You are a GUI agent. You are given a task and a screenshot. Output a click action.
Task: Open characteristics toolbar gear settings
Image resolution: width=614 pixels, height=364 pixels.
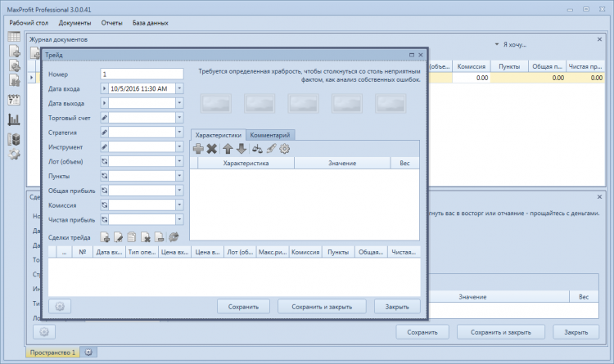pyautogui.click(x=285, y=149)
